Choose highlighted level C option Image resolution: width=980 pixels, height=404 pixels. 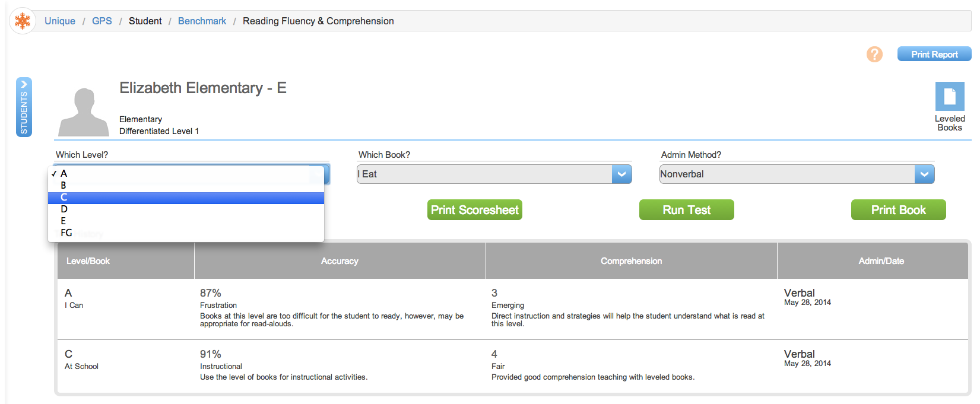coord(64,198)
